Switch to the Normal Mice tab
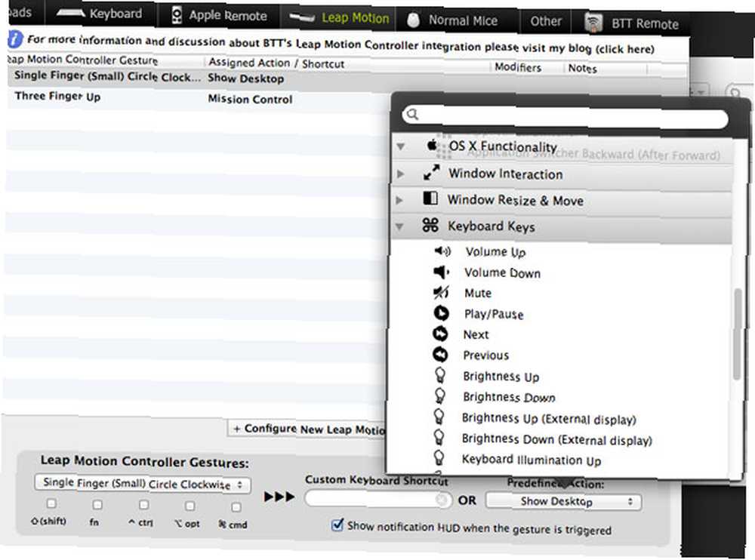Screen dimensions: 755x560 pos(458,20)
